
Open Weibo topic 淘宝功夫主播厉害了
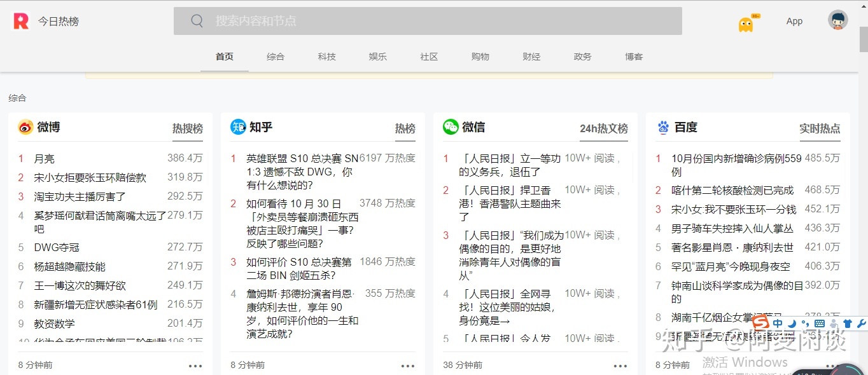click(x=80, y=196)
